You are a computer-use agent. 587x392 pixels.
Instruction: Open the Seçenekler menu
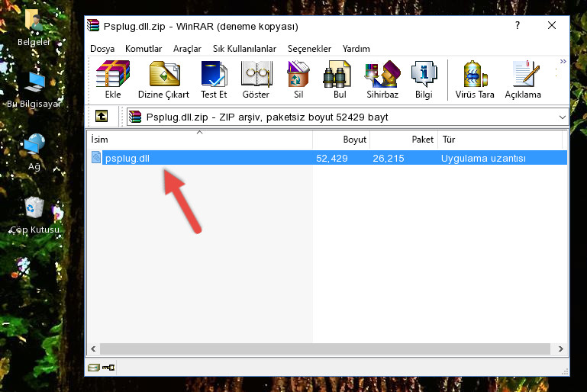(309, 49)
